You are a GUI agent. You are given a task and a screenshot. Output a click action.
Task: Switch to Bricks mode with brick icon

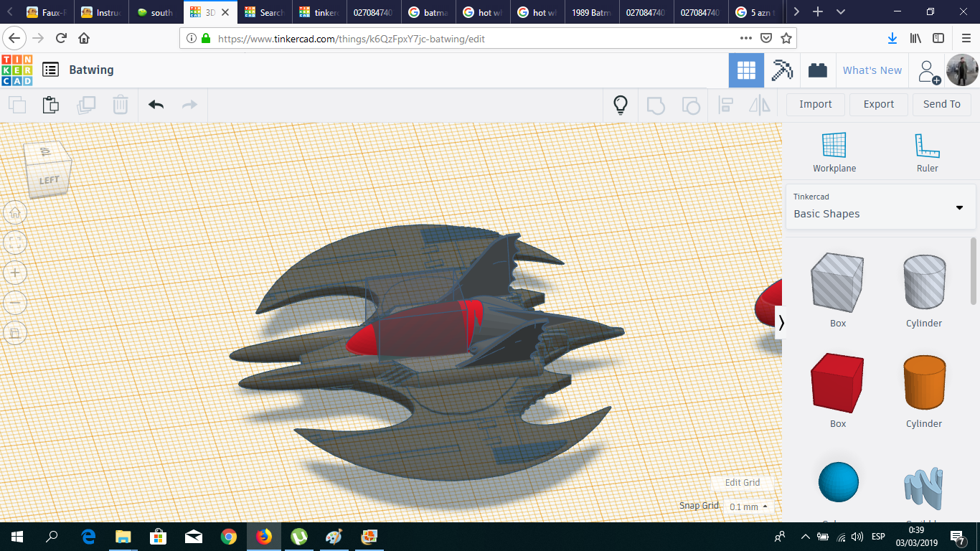click(x=817, y=70)
